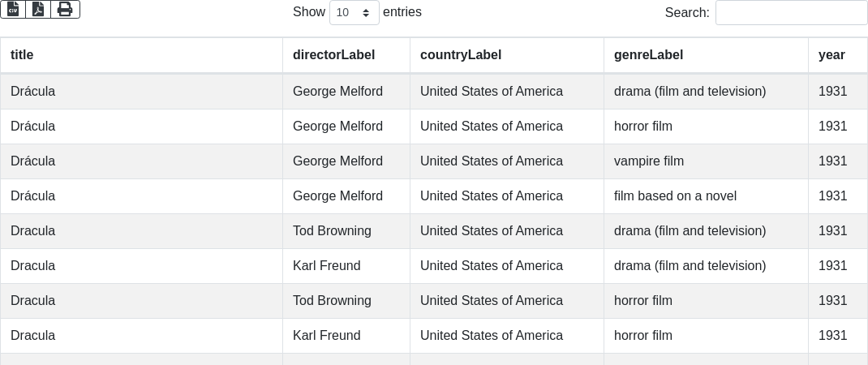Viewport: 868px width, 365px height.
Task: Click the first Drácula title cell
Action: pyautogui.click(x=33, y=92)
